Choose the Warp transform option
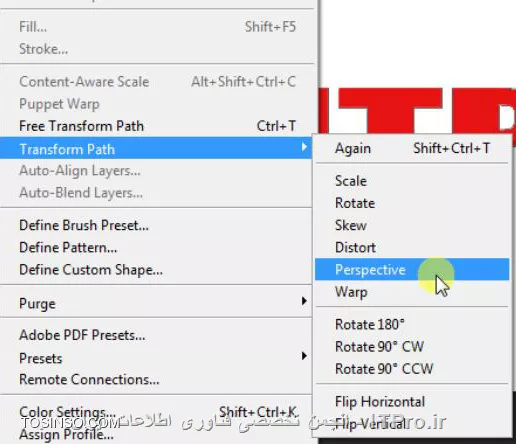516x444 pixels. 412,292
